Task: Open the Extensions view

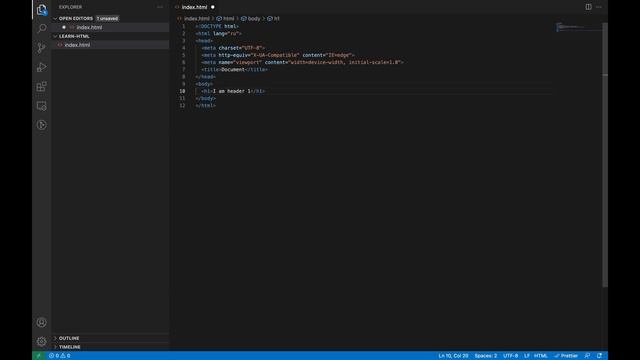Action: (42, 86)
